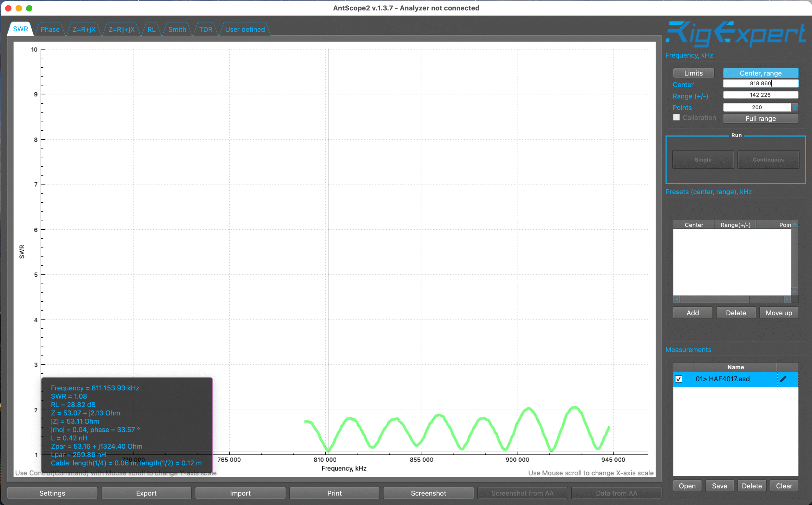Viewport: 812px width, 505px height.
Task: Open the TDR tab
Action: coord(205,30)
